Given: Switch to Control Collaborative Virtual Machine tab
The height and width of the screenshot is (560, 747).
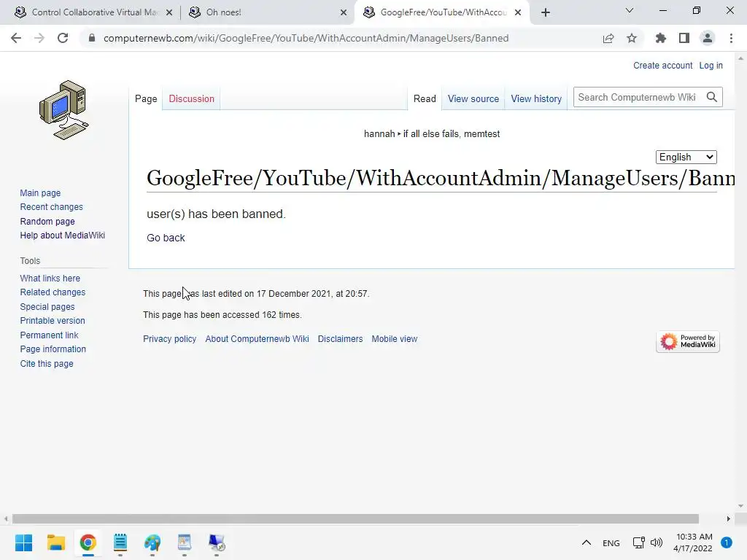Looking at the screenshot, I should 93,12.
